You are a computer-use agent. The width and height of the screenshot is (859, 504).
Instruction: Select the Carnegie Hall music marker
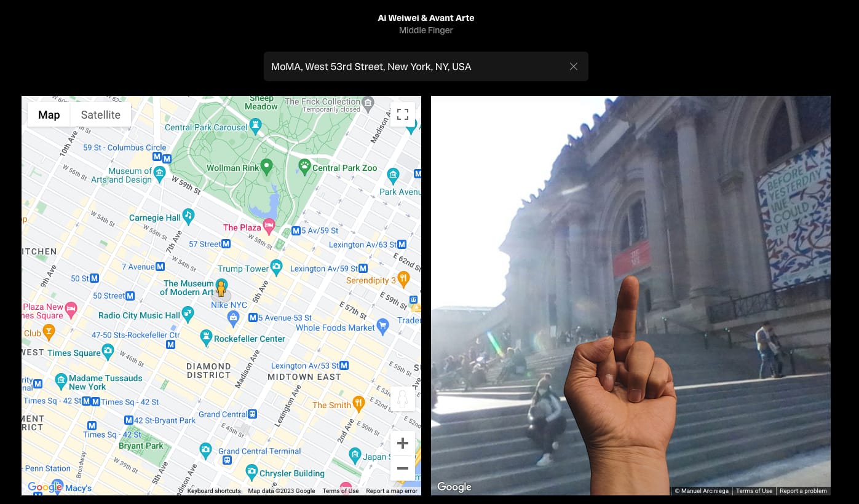click(188, 216)
